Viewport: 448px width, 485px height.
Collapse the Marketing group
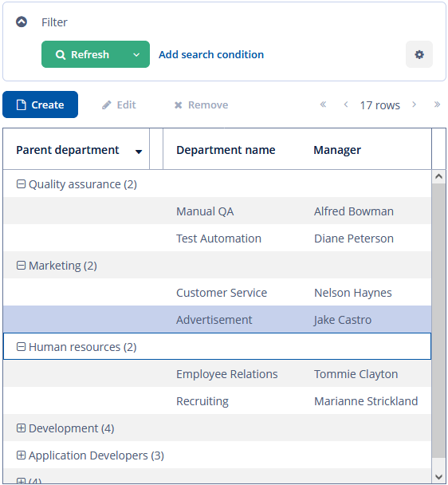(x=21, y=266)
